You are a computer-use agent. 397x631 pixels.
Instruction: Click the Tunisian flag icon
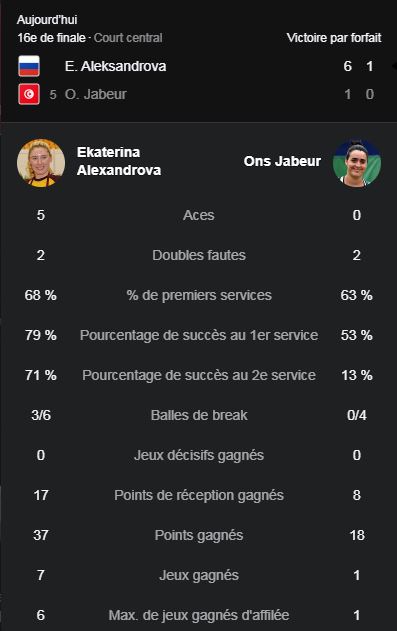click(x=29, y=94)
